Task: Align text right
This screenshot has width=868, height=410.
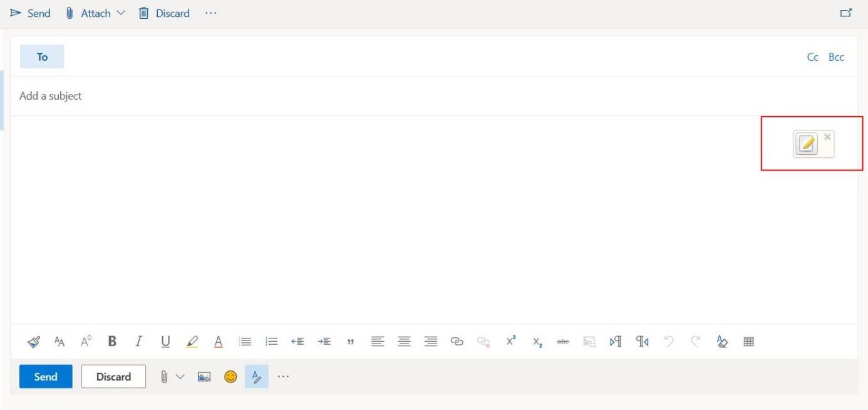Action: pos(431,342)
